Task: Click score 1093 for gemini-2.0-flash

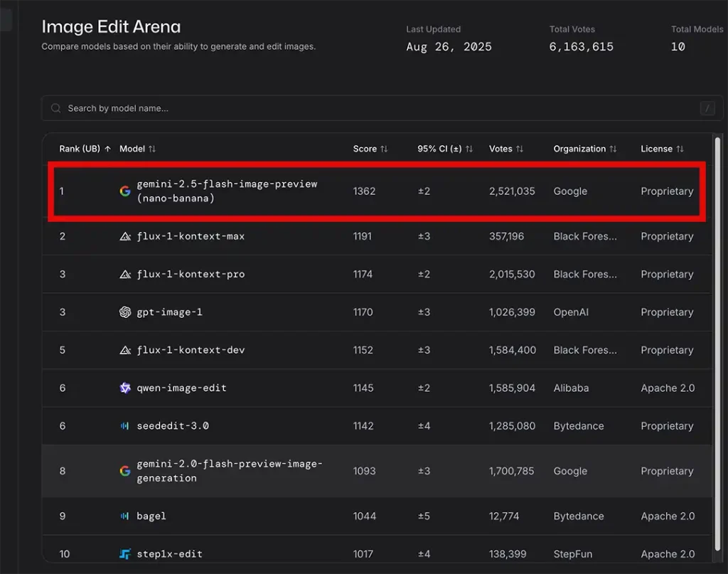Action: click(364, 471)
